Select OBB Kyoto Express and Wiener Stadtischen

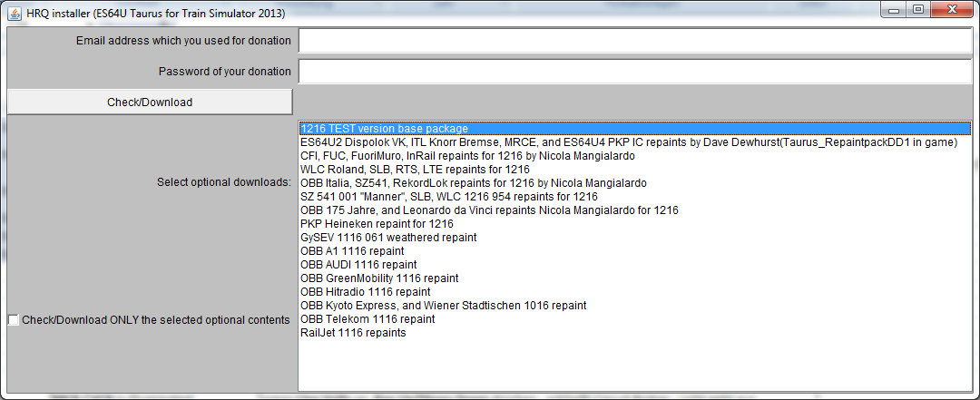635,306
